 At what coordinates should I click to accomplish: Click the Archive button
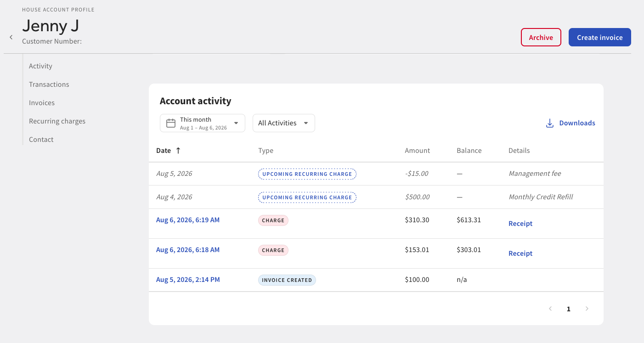[541, 37]
